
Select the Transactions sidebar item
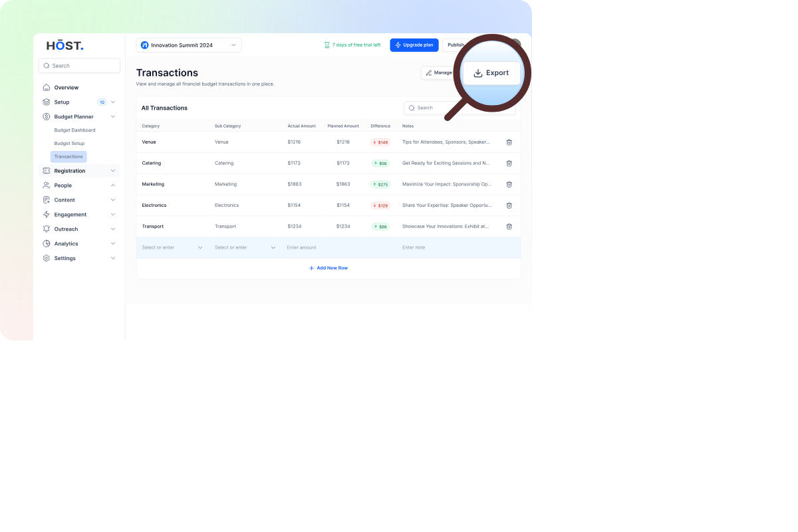pyautogui.click(x=68, y=157)
